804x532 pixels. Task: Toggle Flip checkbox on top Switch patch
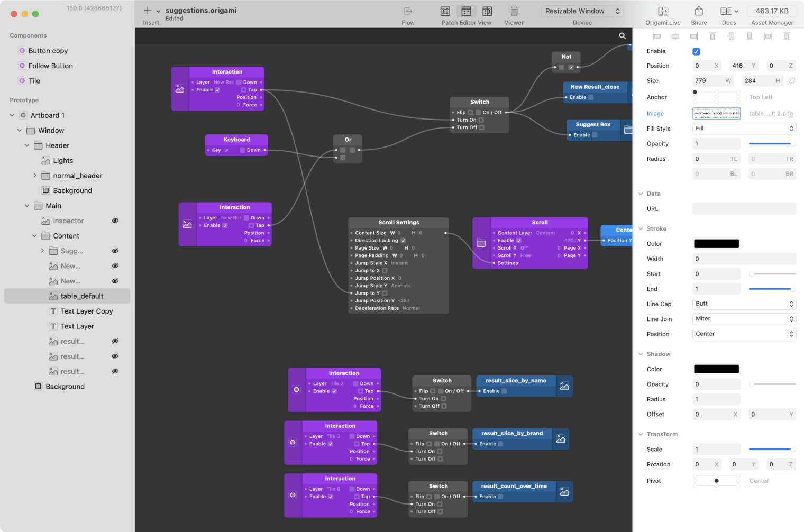click(x=470, y=112)
